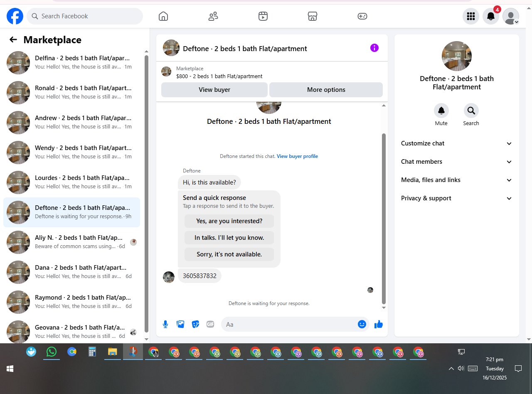532x394 pixels.
Task: Open the purple conversation information icon
Action: [374, 48]
